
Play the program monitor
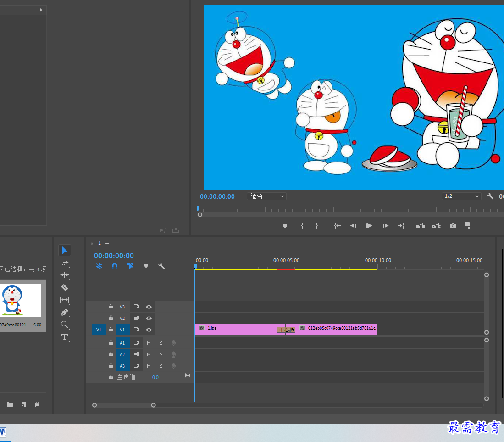(369, 226)
